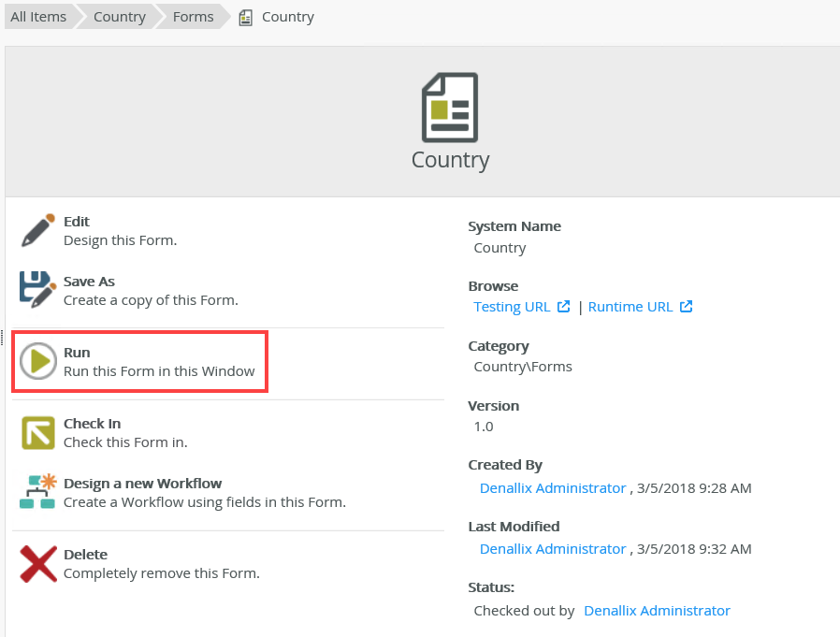This screenshot has height=637, width=840.
Task: Click the modified date 3/5/2018 9:32 AM
Action: (x=694, y=548)
